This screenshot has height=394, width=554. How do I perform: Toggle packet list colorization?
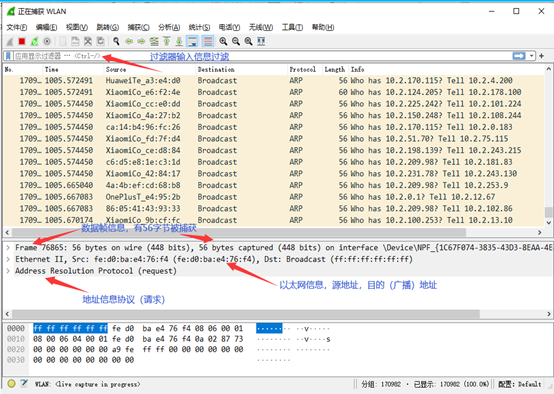pyautogui.click(x=208, y=42)
